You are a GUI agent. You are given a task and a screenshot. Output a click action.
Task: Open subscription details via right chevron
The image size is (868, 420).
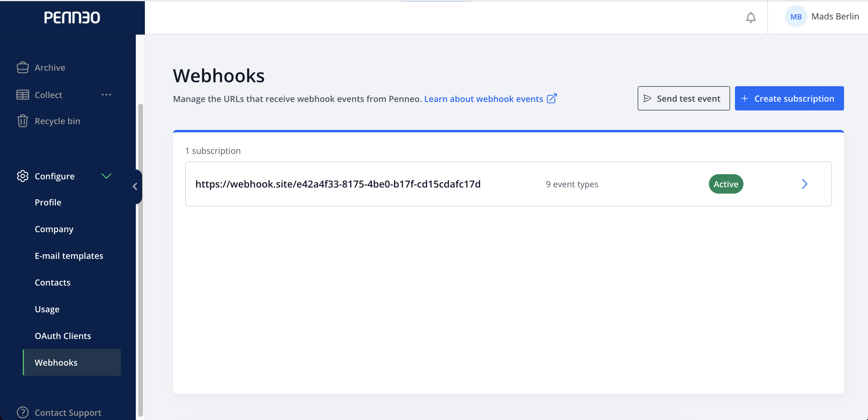pos(804,184)
